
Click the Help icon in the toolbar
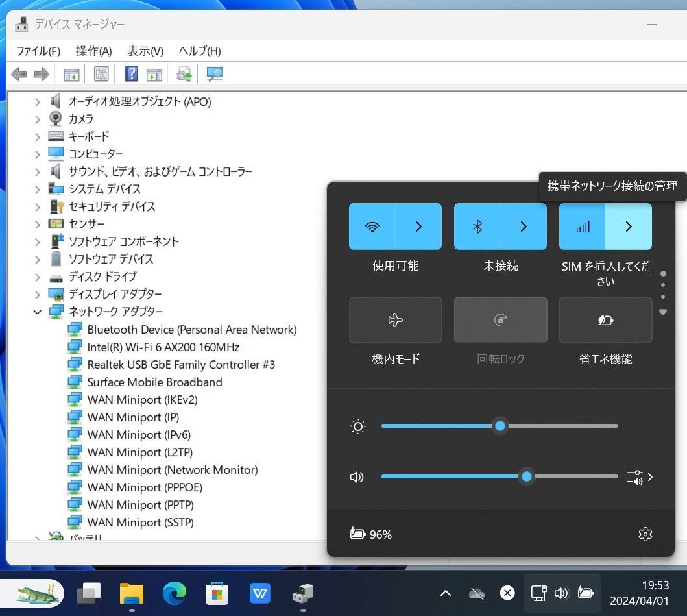(x=131, y=75)
